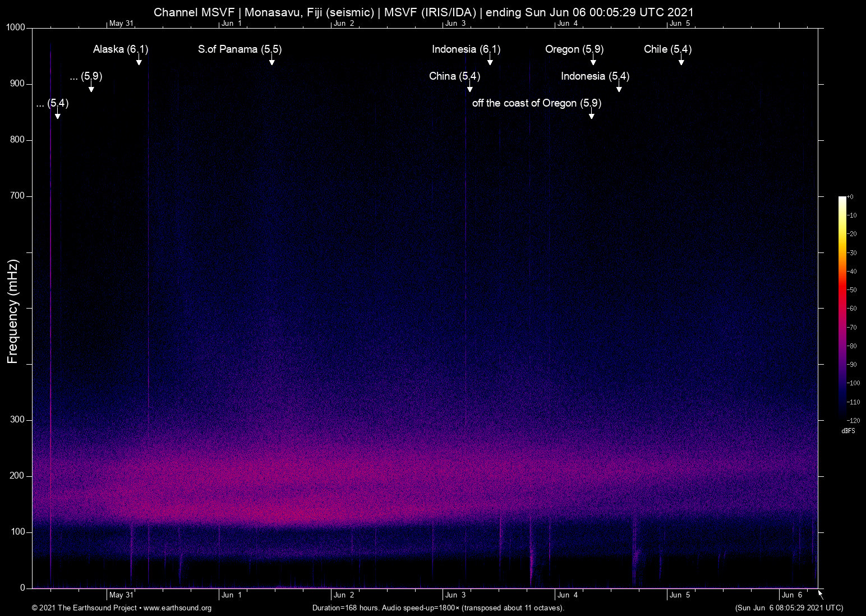Click the '-120' value on the color scale
Viewport: 866px width, 616px height.
pos(853,421)
